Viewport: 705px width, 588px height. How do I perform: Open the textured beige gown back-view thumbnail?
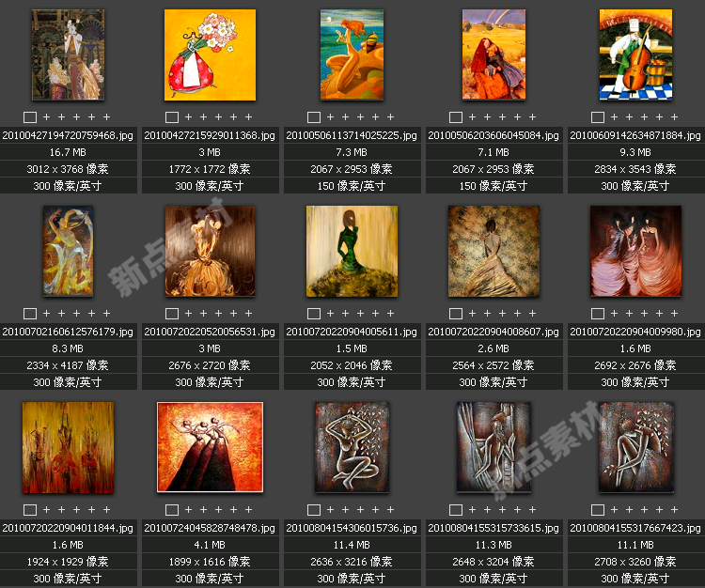493,251
